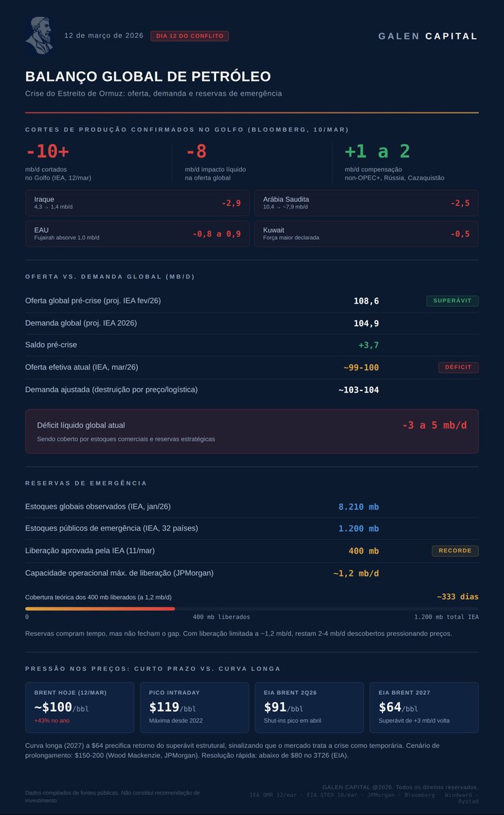Image resolution: width=504 pixels, height=815 pixels.
Task: Select the 'PICO INTRADAY' $119 card
Action: (x=195, y=708)
